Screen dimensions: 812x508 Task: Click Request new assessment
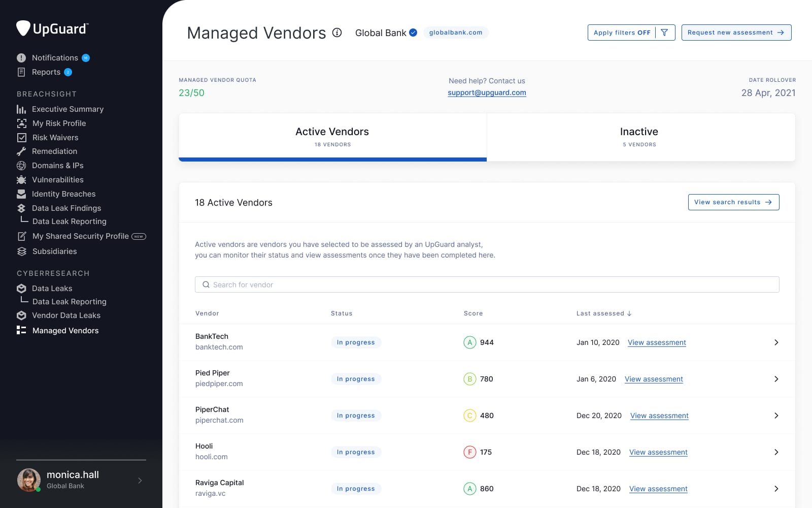pos(736,32)
